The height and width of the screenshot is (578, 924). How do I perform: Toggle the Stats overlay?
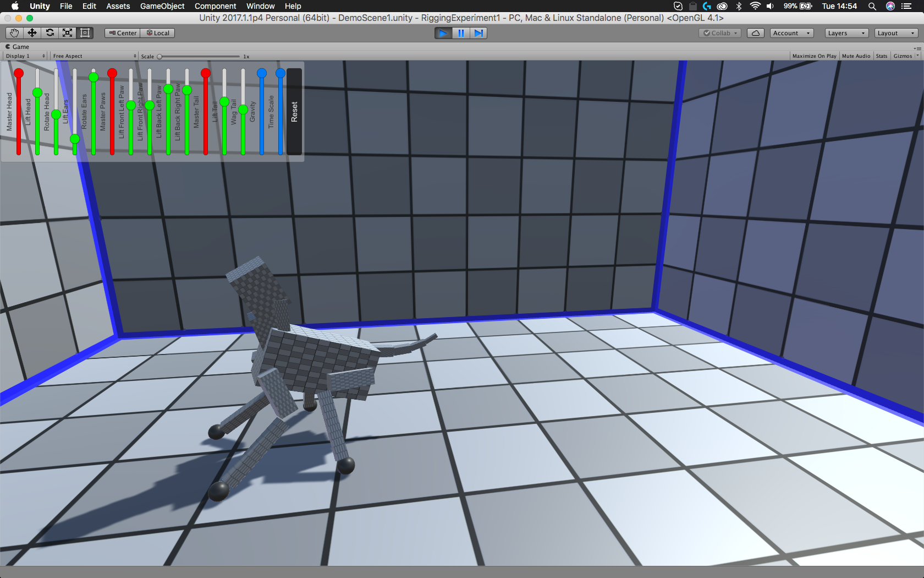881,56
